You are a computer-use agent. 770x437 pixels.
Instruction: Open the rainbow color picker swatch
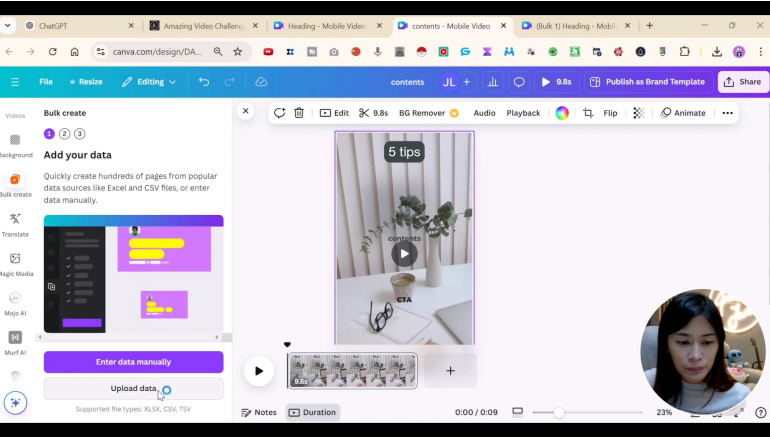tap(562, 113)
